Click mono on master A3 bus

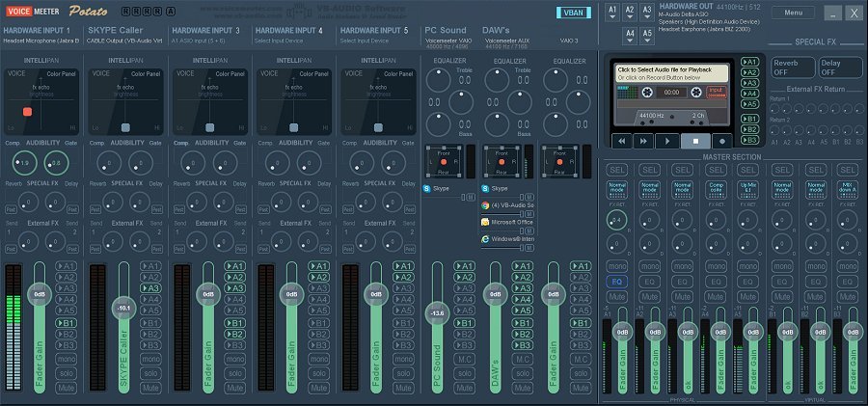(683, 266)
